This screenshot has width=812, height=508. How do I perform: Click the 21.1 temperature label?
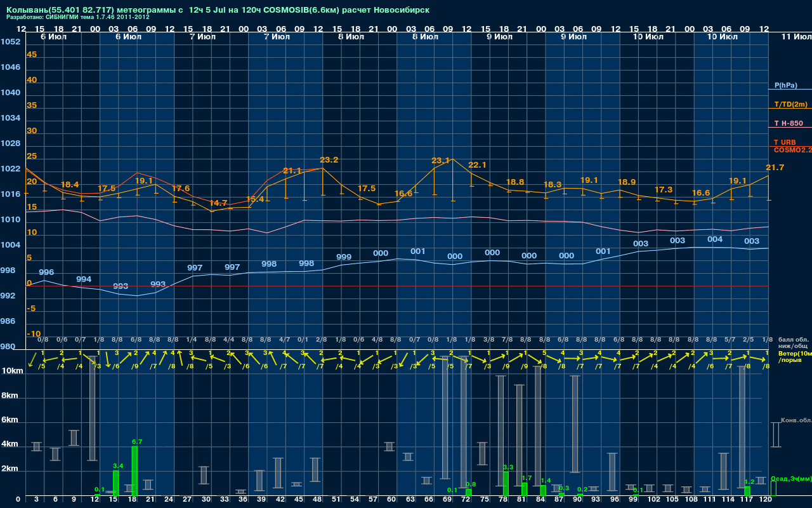(292, 171)
